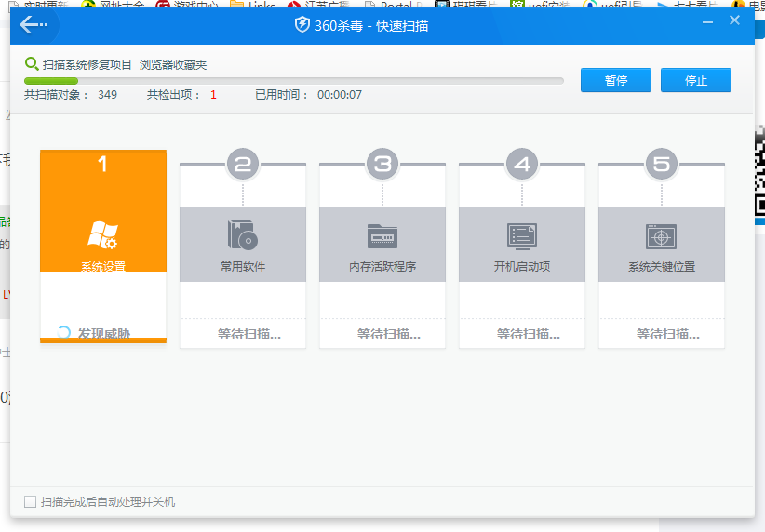
Task: Click the 系统关键位置 label
Action: tap(662, 266)
